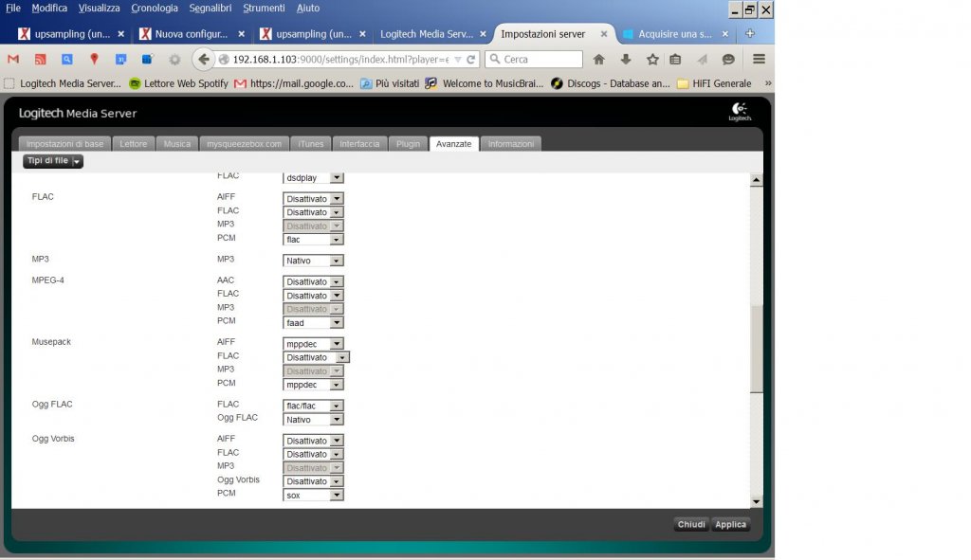Image resolution: width=971 pixels, height=560 pixels.
Task: Click the orange RSS feed toolbar icon
Action: click(40, 60)
